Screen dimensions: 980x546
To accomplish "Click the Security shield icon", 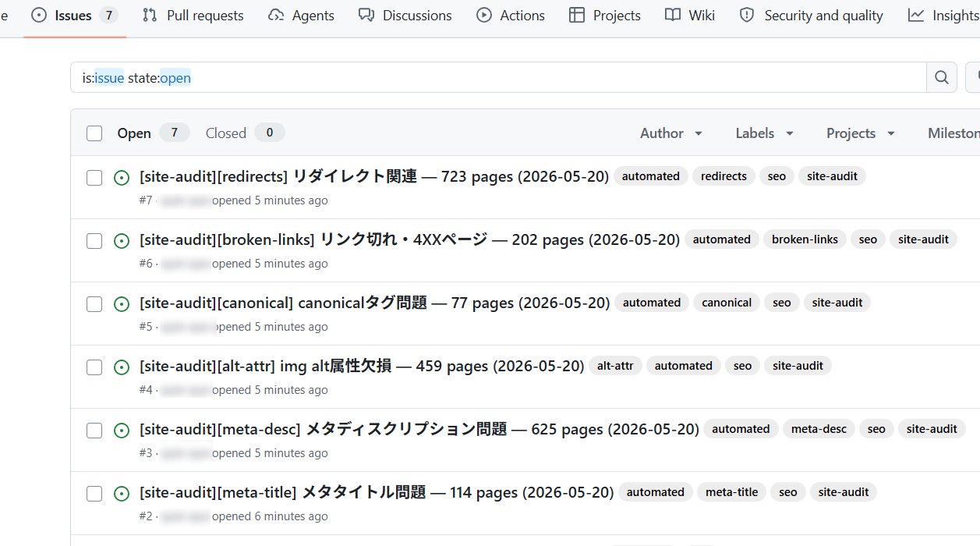I will coord(747,15).
